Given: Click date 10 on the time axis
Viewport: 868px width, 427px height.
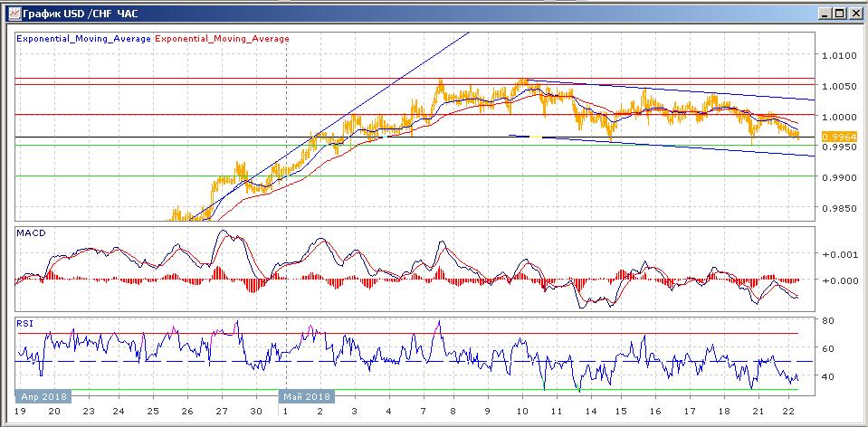Looking at the screenshot, I should tap(522, 412).
